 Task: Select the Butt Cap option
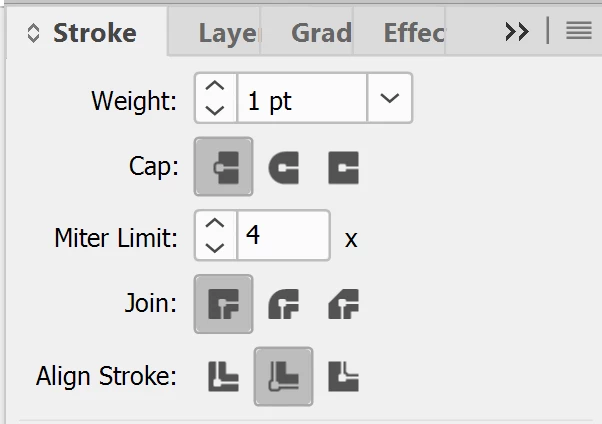tap(224, 166)
